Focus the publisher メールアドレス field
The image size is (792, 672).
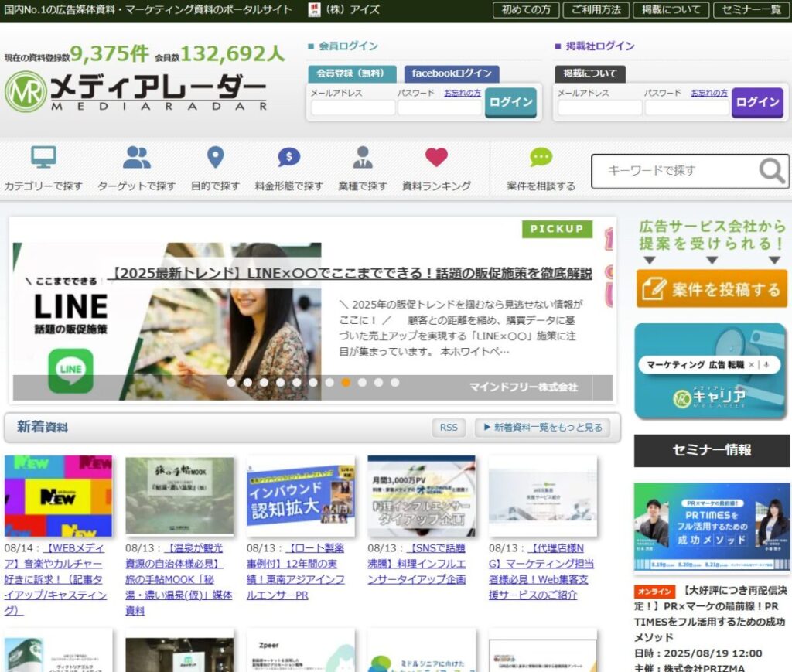pyautogui.click(x=600, y=107)
